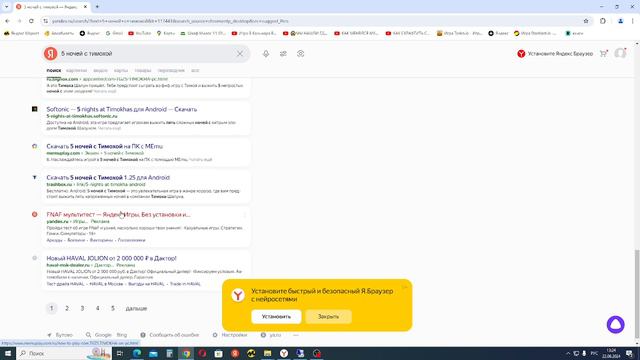Image resolution: width=640 pixels, height=360 pixels.
Task: Click the Alice assistant purple circle
Action: [x=616, y=324]
